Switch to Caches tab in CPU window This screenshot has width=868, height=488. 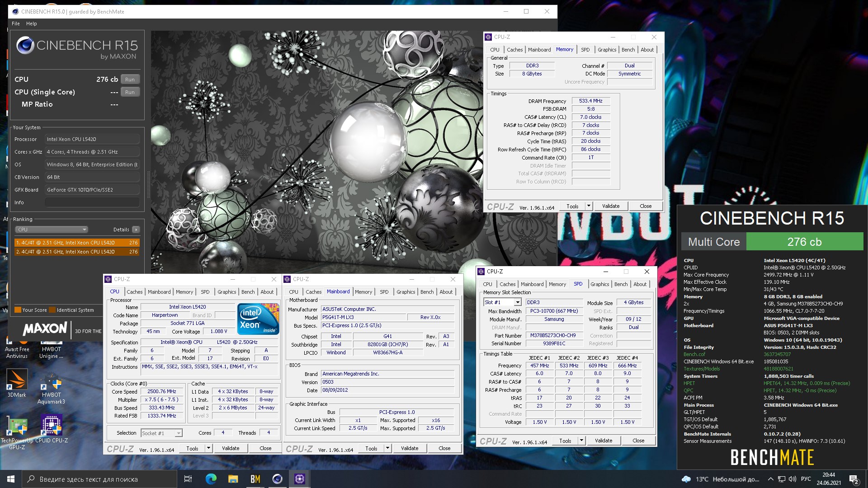[x=135, y=292]
